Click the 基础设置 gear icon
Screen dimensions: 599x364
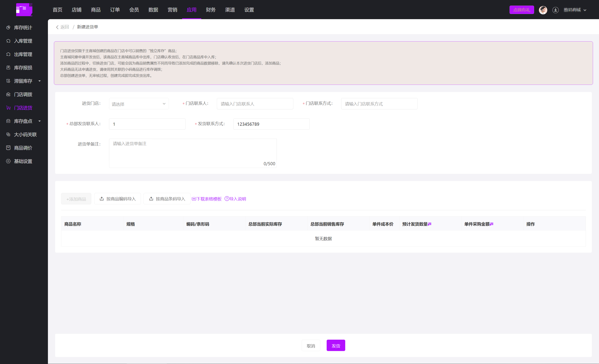tap(8, 161)
